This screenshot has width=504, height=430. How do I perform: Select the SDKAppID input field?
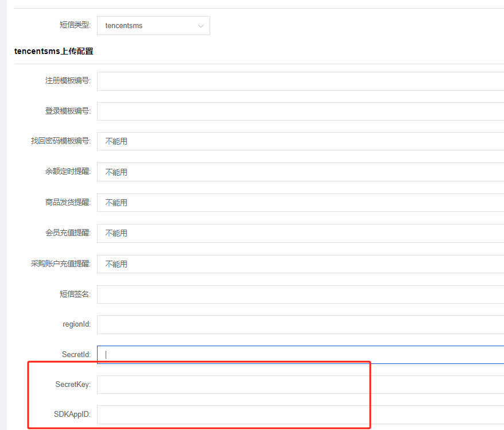[300, 415]
